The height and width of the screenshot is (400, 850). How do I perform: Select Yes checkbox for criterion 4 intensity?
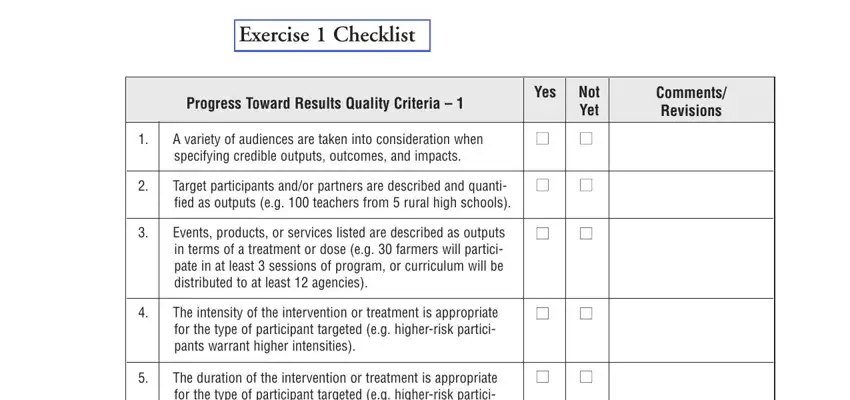(x=542, y=313)
